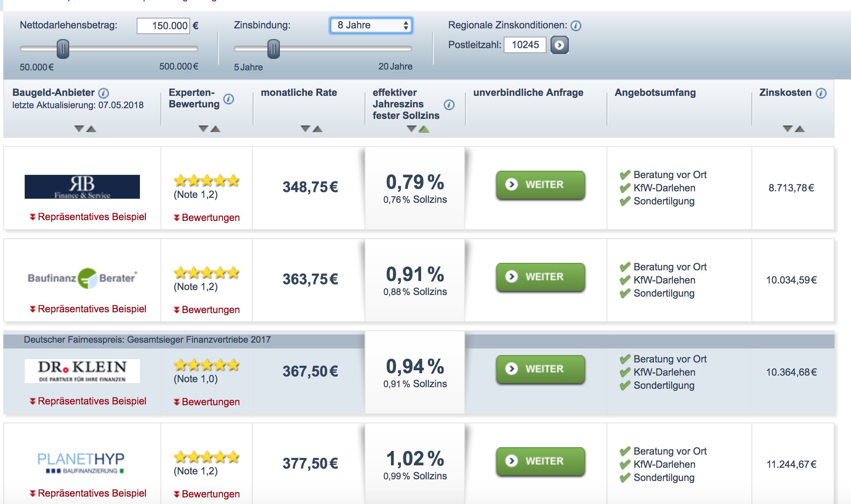Viewport: 851px width, 504px height.
Task: Click the Deutscher Fairnesspreis banner text
Action: click(x=147, y=340)
